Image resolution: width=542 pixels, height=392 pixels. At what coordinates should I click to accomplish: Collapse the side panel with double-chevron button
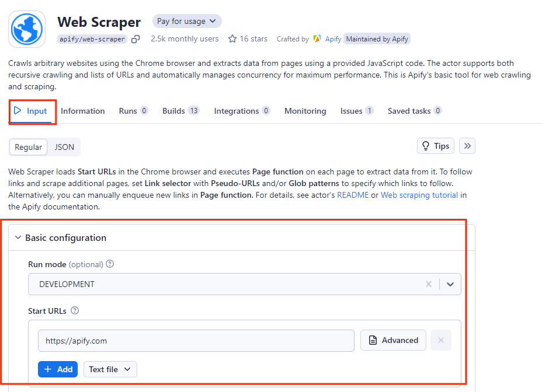[x=467, y=146]
